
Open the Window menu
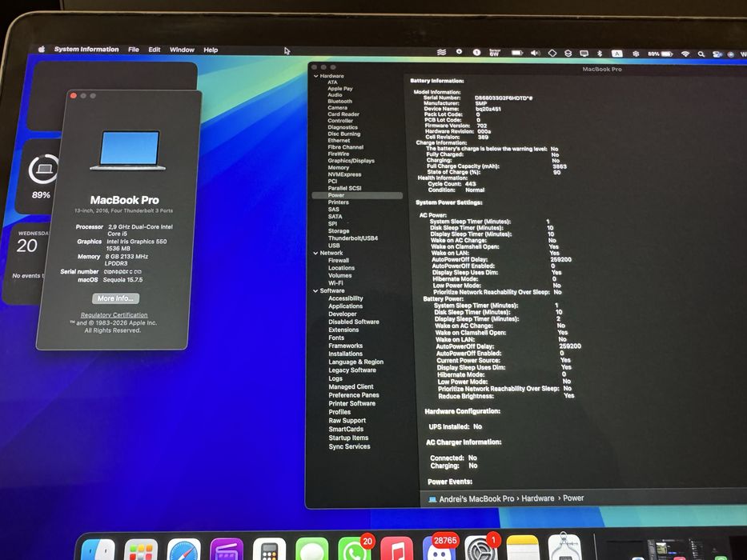(x=182, y=50)
